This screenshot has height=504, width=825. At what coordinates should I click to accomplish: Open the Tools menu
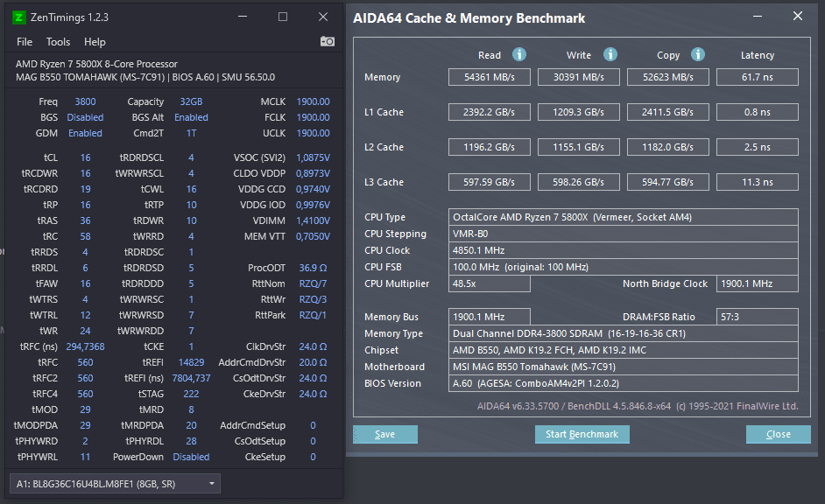(58, 41)
